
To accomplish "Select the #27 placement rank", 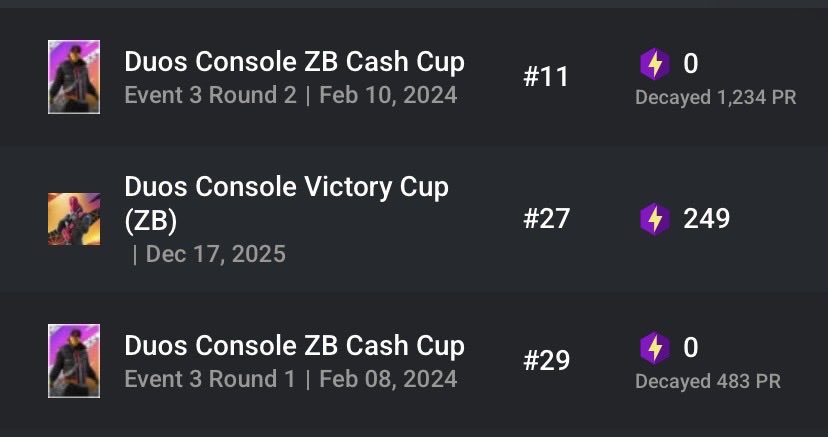I will [x=547, y=218].
